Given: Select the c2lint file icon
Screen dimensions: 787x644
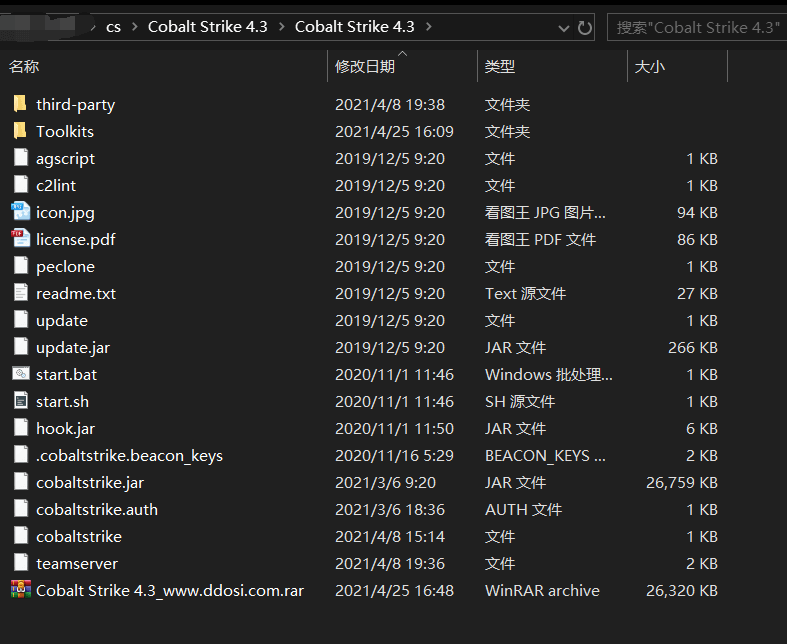Looking at the screenshot, I should tap(21, 185).
